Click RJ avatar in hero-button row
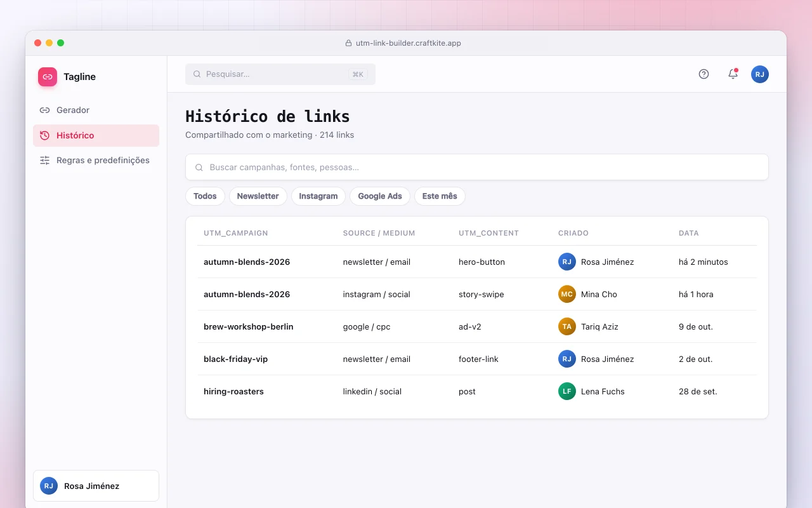 [x=567, y=262]
